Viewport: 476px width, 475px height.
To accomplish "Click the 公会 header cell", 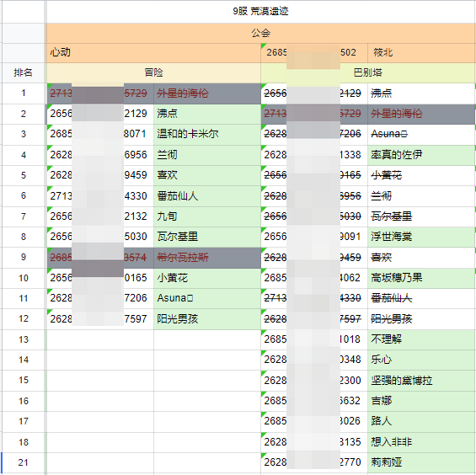I will (261, 33).
